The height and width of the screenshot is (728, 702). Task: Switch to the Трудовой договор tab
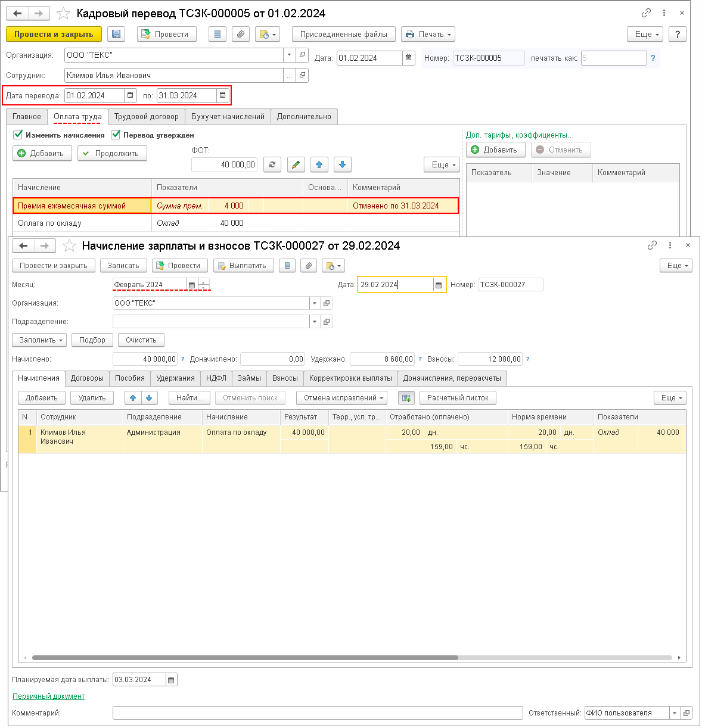click(x=147, y=117)
